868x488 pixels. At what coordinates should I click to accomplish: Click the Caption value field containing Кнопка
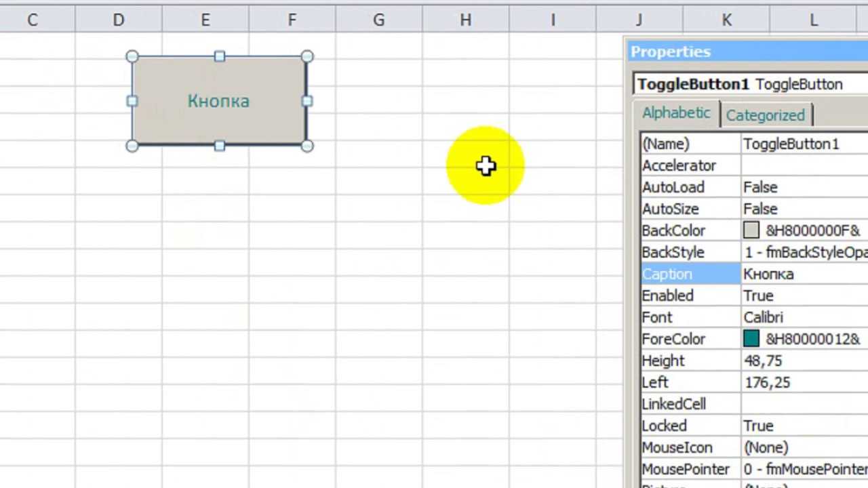(x=804, y=274)
